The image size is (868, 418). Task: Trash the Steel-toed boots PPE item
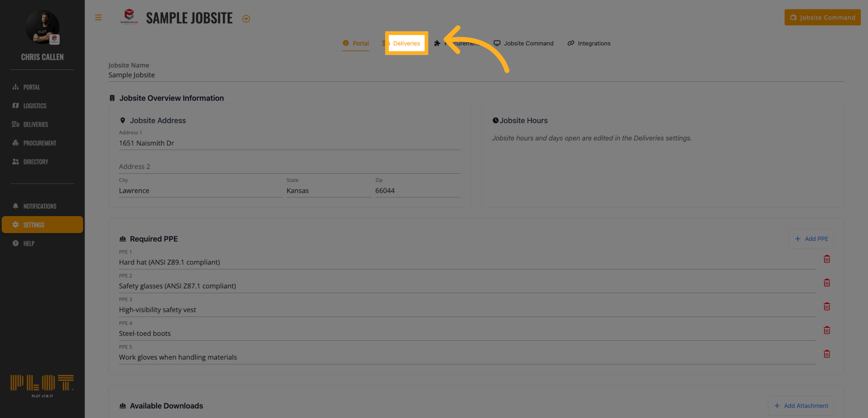coord(827,330)
